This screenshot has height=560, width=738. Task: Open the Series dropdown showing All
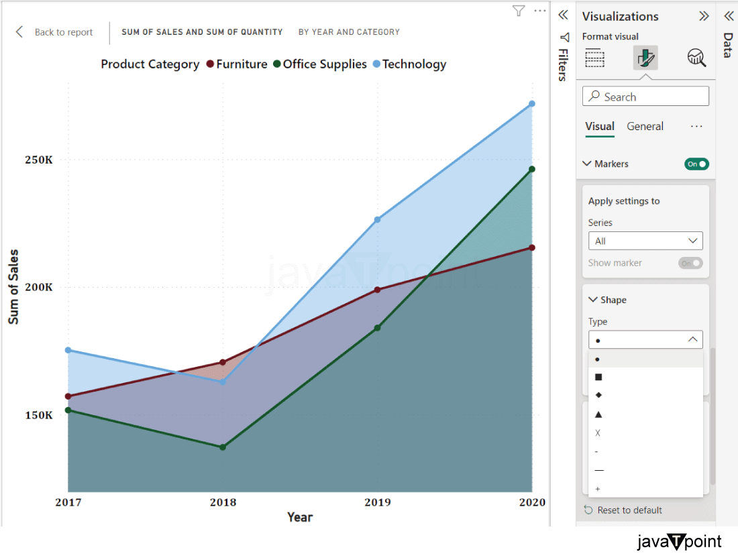645,241
